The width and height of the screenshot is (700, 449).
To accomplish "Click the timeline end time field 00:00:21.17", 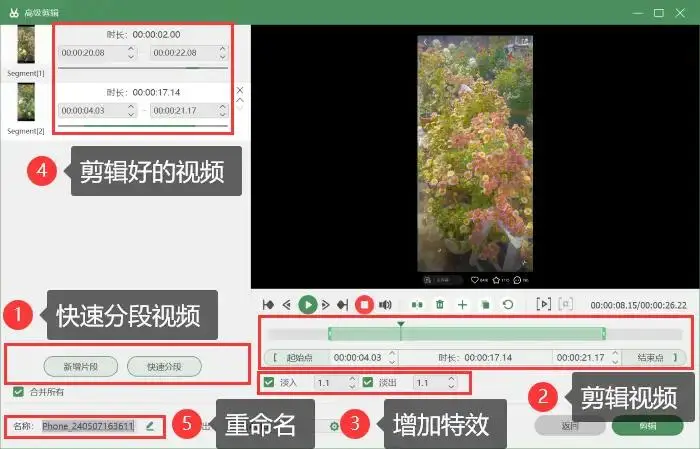I will click(x=580, y=358).
